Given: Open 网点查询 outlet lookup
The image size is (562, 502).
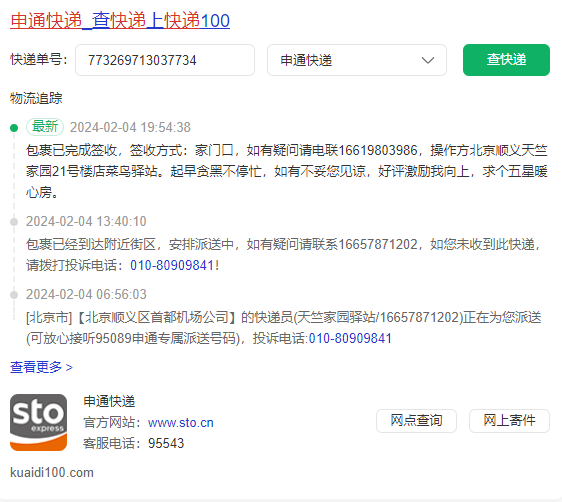Looking at the screenshot, I should [x=416, y=421].
